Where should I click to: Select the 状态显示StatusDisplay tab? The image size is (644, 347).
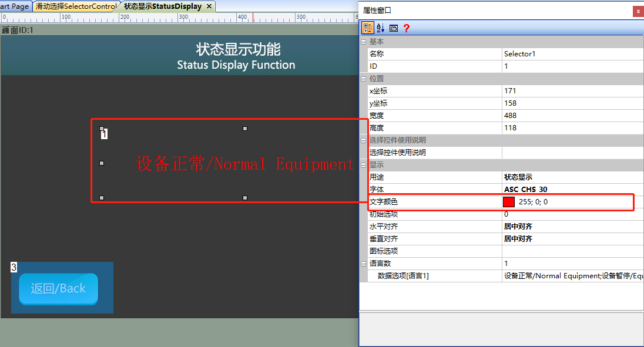click(x=163, y=6)
